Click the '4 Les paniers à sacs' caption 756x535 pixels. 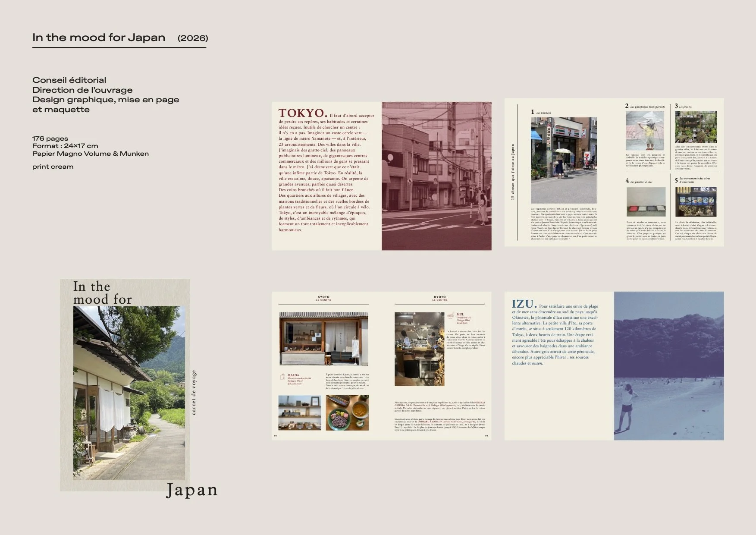pos(639,181)
